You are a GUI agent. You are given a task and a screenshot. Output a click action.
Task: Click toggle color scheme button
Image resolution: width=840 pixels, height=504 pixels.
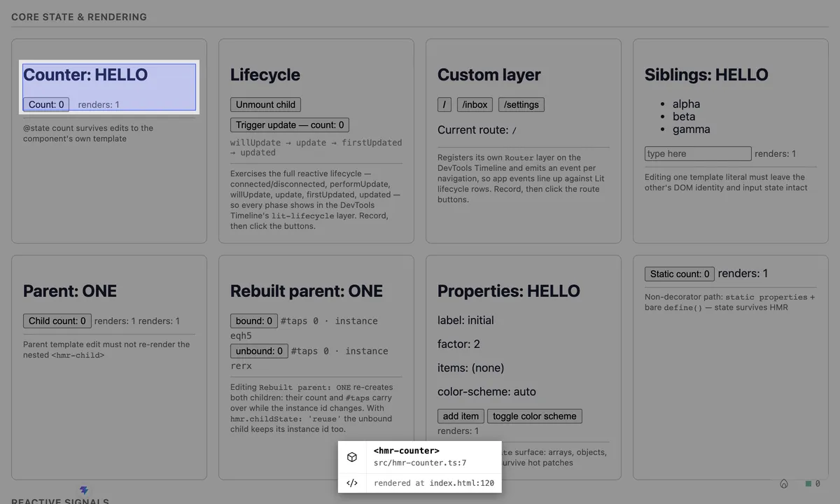point(535,416)
